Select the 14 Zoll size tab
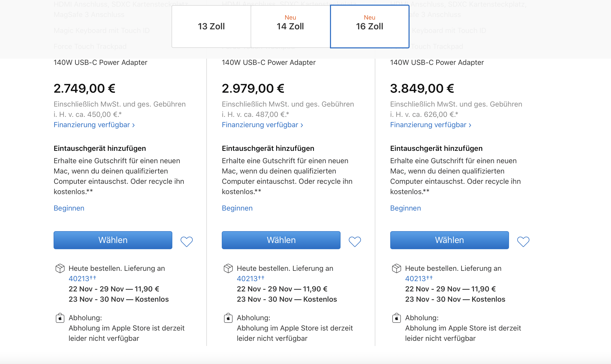 [290, 27]
